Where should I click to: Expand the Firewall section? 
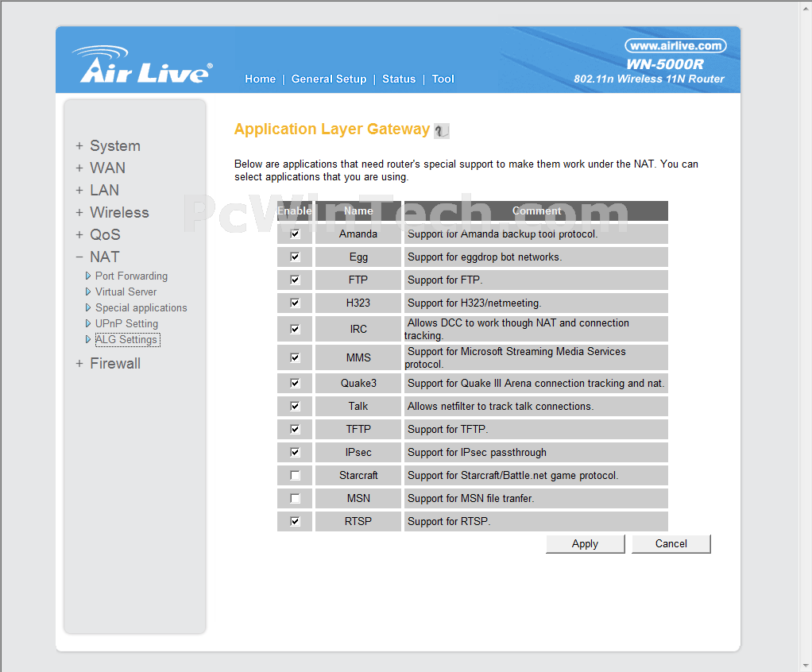click(x=108, y=364)
